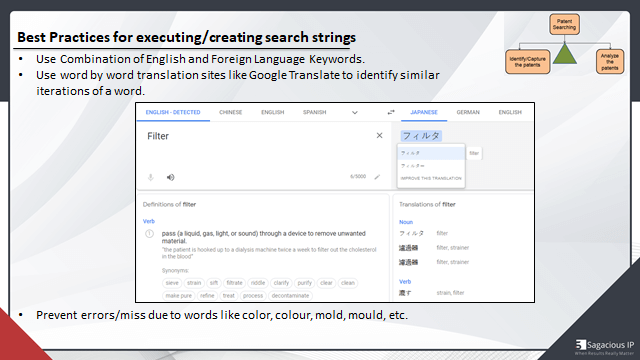Select Chinese source language tab

pos(231,112)
